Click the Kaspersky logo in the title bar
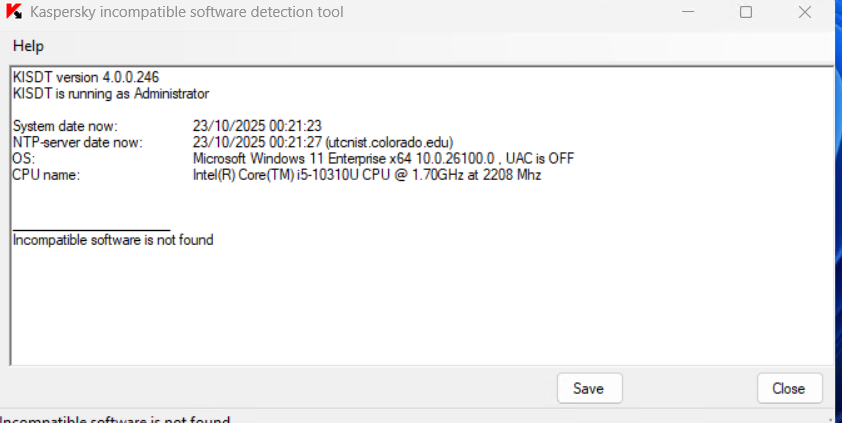 14,13
